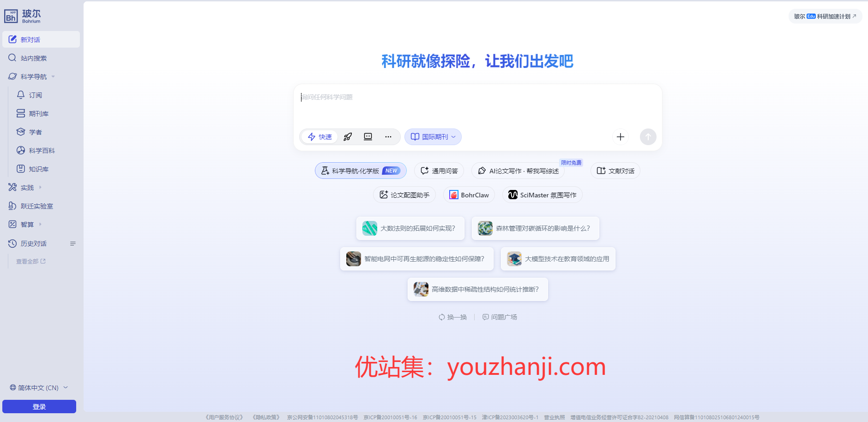
Task: Select the rocket mode icon
Action: (348, 137)
